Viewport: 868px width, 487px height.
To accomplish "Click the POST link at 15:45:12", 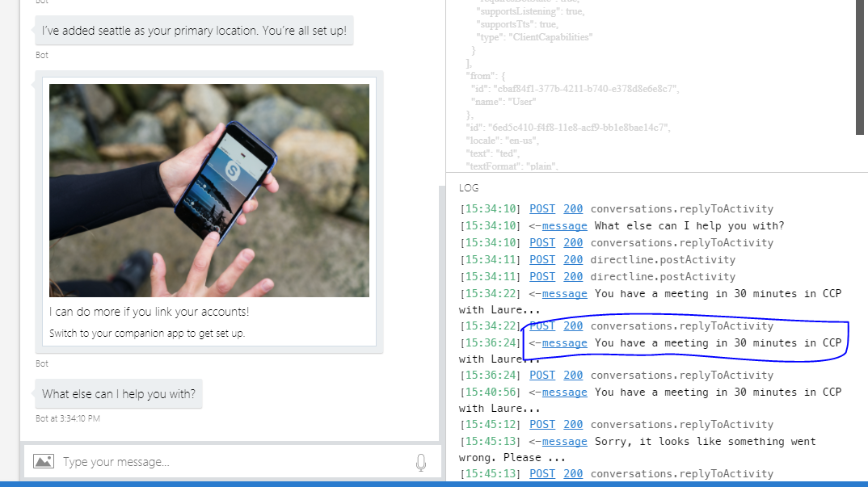I will 541,424.
